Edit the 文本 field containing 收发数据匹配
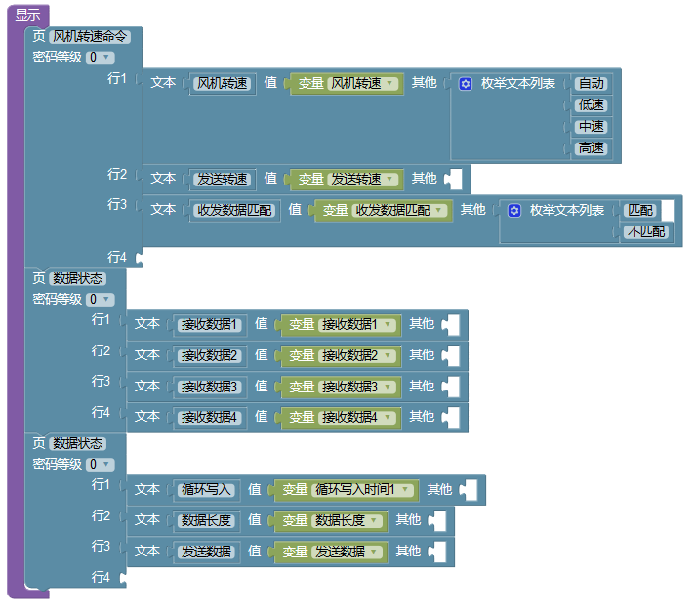This screenshot has height=616, width=696. (234, 210)
